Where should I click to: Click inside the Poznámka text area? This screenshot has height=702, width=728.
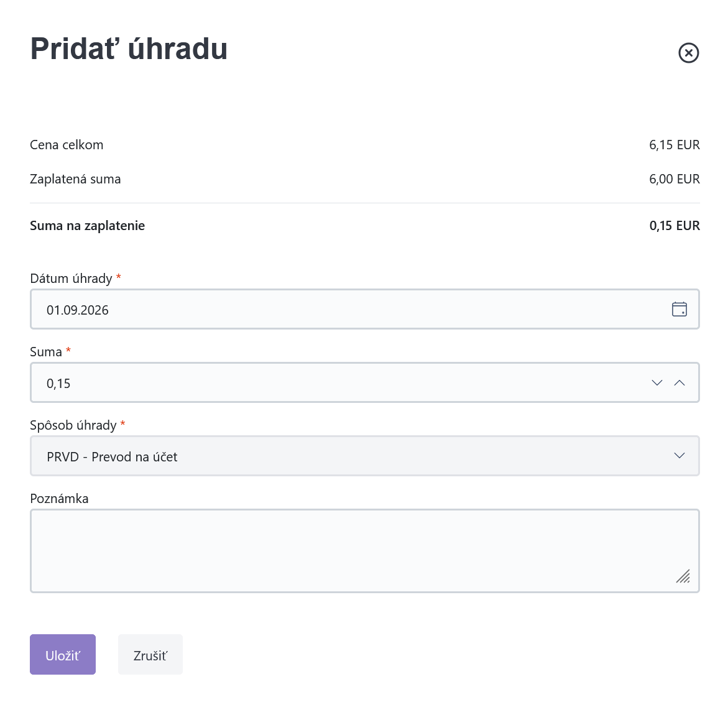pos(365,551)
